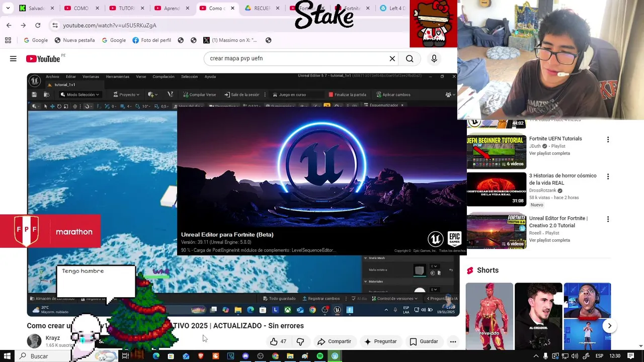The height and width of the screenshot is (362, 644).
Task: Open the YouTube guide hamburger menu
Action: pyautogui.click(x=13, y=59)
